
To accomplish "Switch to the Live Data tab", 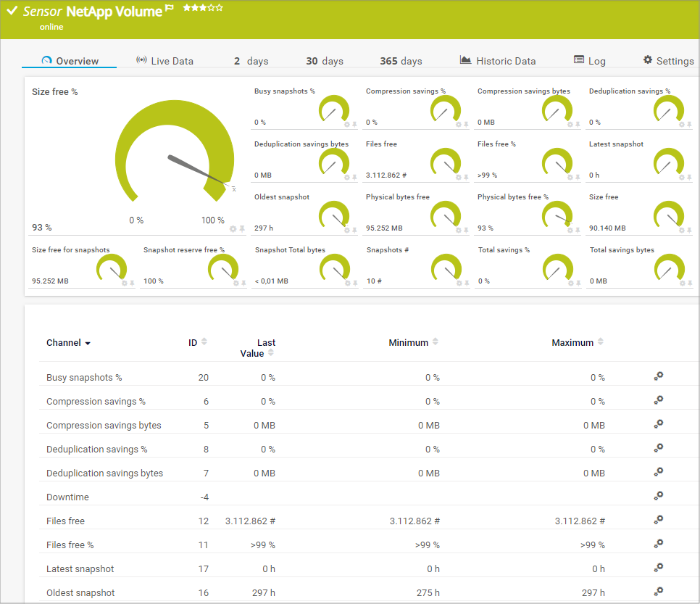I will point(164,61).
